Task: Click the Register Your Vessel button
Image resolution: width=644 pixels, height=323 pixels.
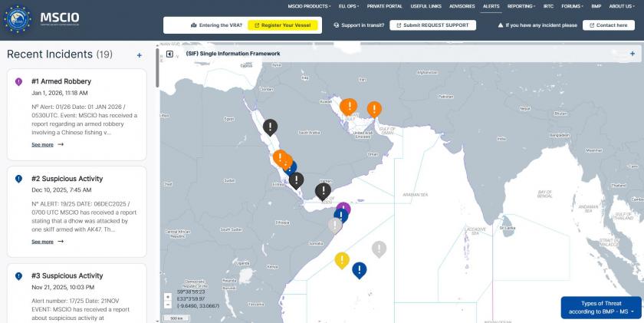Action: tap(283, 25)
